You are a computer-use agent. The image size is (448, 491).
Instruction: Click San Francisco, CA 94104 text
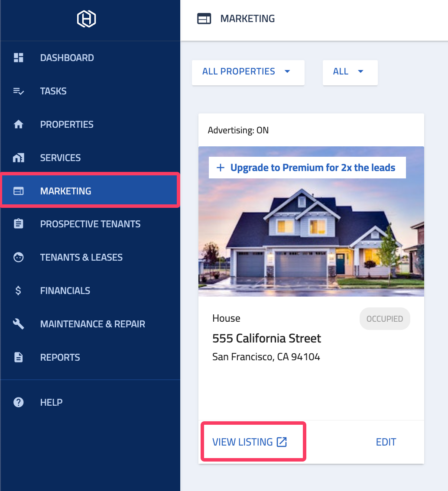(266, 357)
